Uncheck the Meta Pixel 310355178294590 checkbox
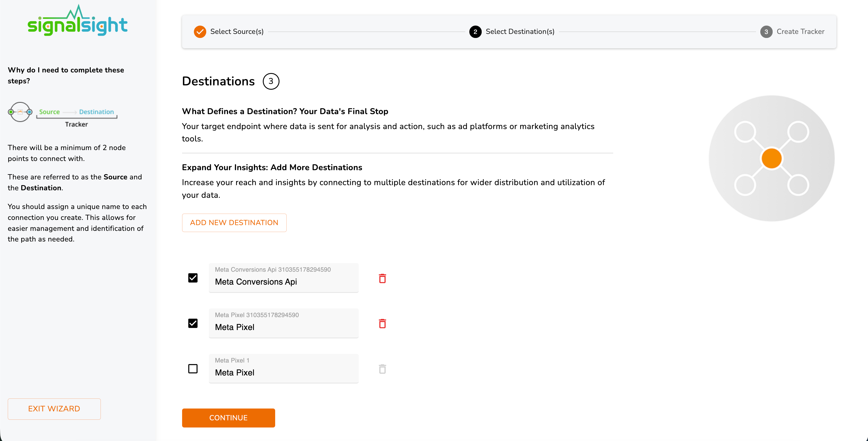Screen dimensions: 868x441 193,323
